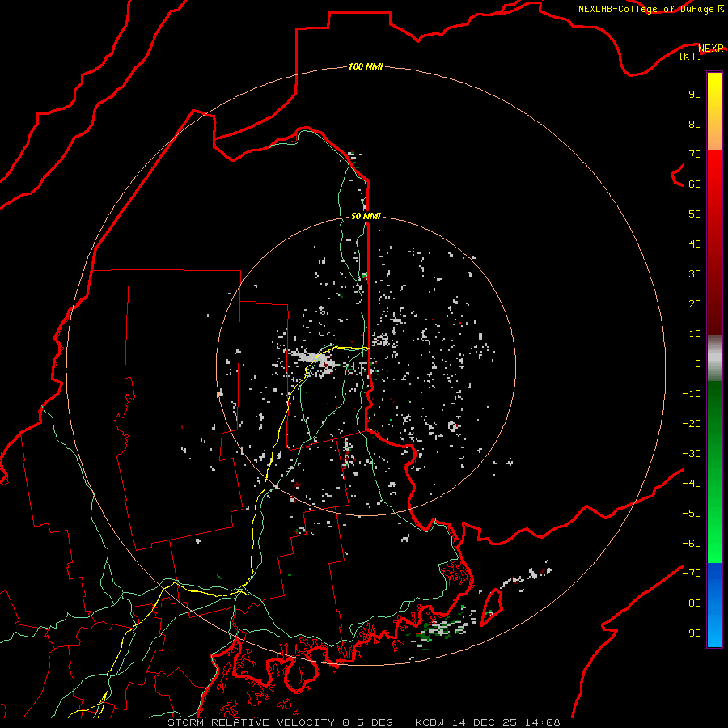Click the 0 value on velocity scale
This screenshot has width=728, height=728.
click(698, 363)
